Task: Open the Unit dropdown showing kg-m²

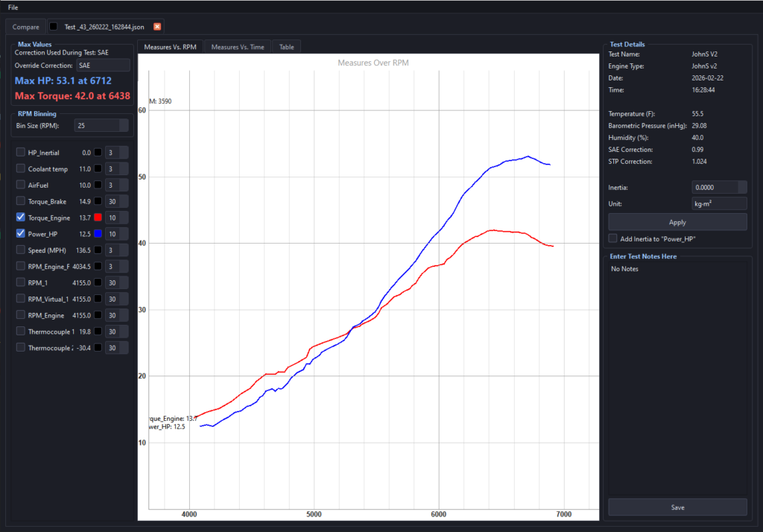Action: pos(718,203)
